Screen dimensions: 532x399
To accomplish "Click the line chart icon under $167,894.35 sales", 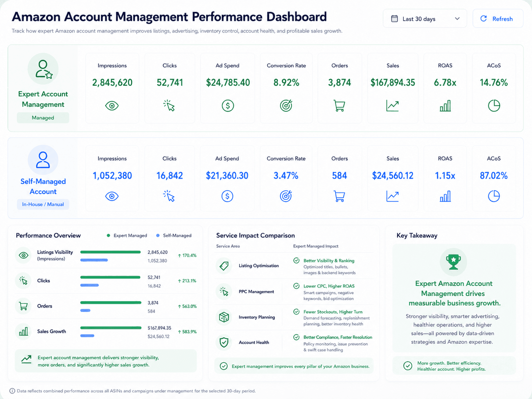I will (x=392, y=106).
